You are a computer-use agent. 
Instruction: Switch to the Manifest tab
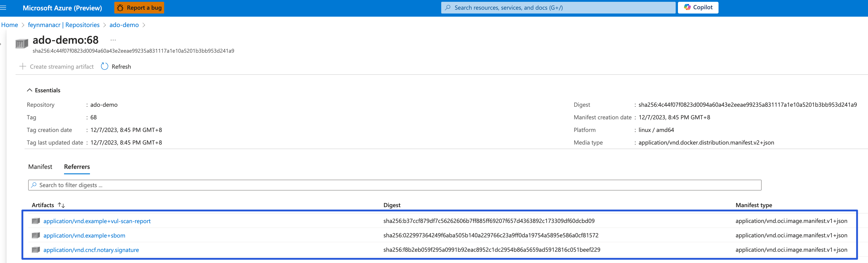pyautogui.click(x=40, y=167)
